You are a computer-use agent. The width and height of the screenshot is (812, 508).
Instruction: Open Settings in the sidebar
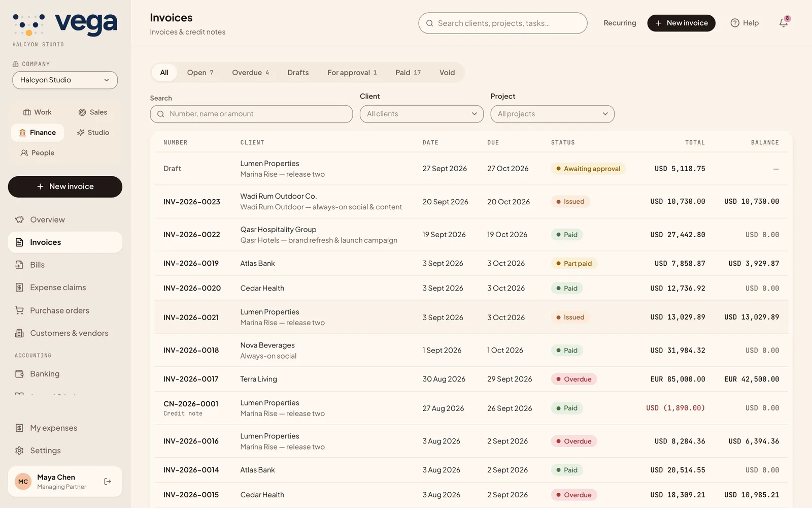coord(65,451)
